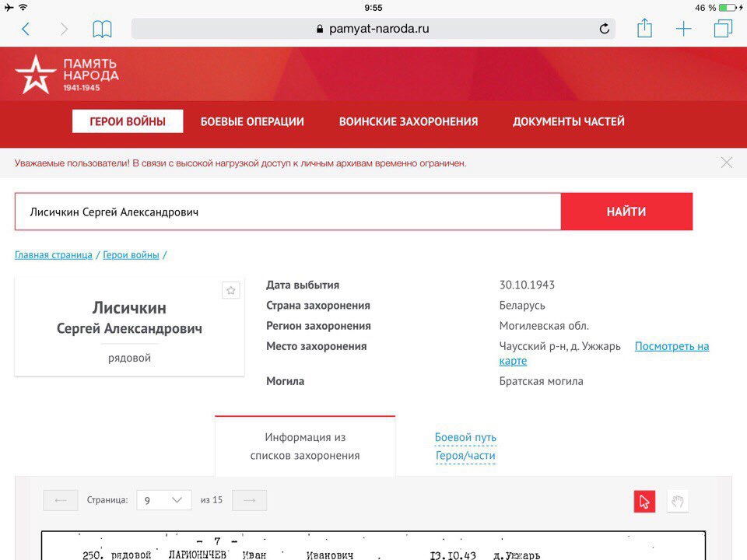Dismiss the high-load warning banner
Viewport: 747px width, 560px height.
click(726, 163)
